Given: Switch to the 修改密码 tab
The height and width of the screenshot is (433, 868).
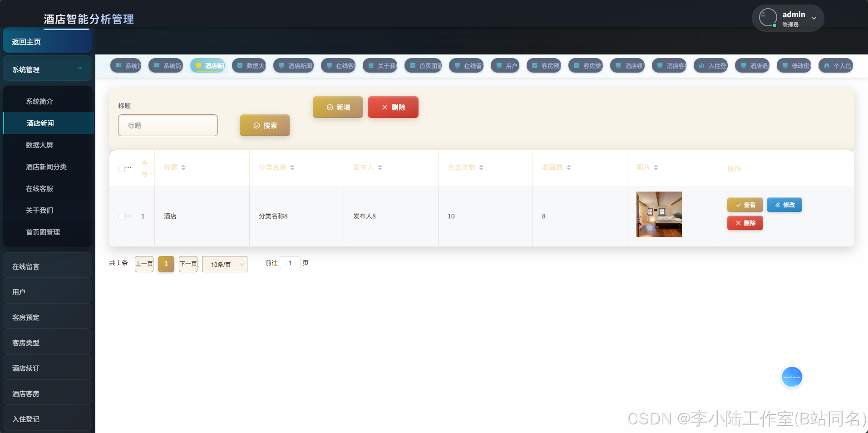Looking at the screenshot, I should pos(794,66).
